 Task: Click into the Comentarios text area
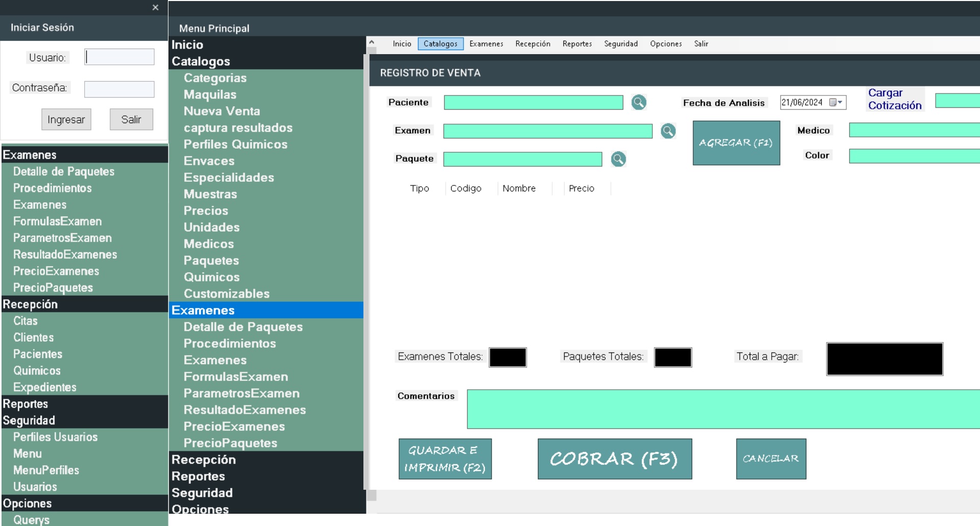722,409
